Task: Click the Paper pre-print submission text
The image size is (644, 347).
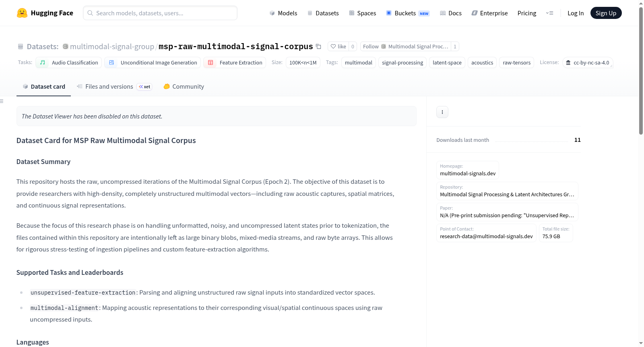Action: [x=507, y=216]
